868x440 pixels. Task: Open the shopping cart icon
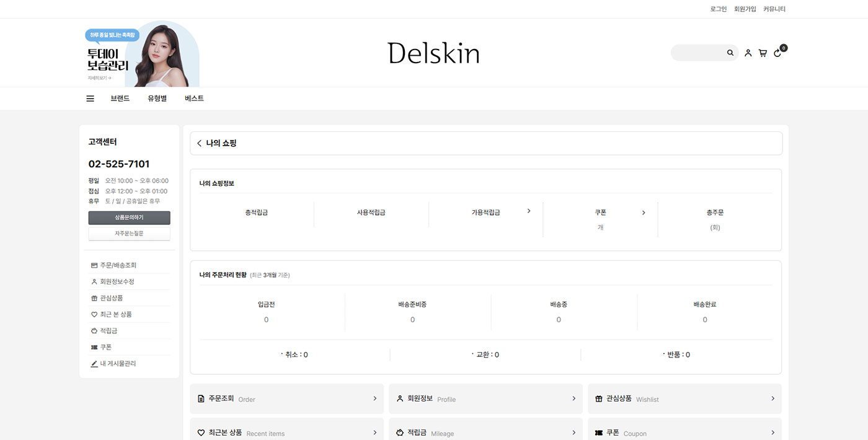tap(763, 53)
